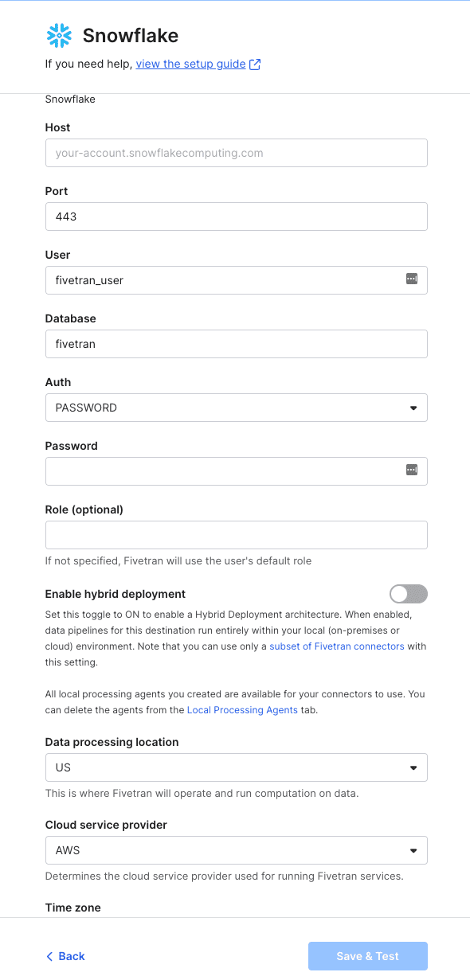Click into the Port field showing 443
Screen dimensions: 470x980
pos(237,217)
